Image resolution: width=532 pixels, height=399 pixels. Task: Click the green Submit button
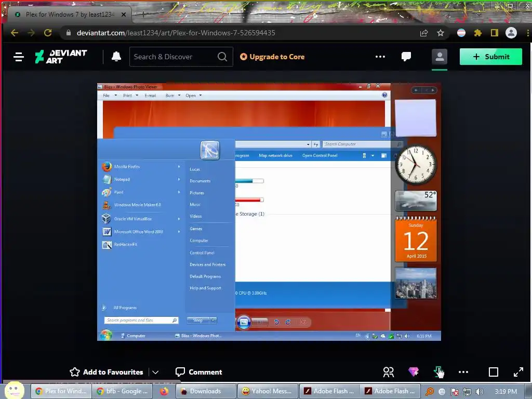click(490, 57)
